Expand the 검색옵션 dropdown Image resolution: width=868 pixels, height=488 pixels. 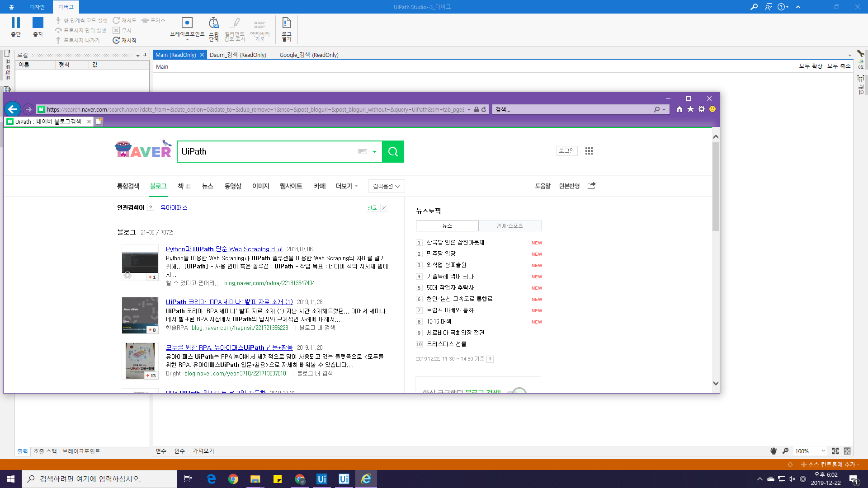pyautogui.click(x=387, y=186)
